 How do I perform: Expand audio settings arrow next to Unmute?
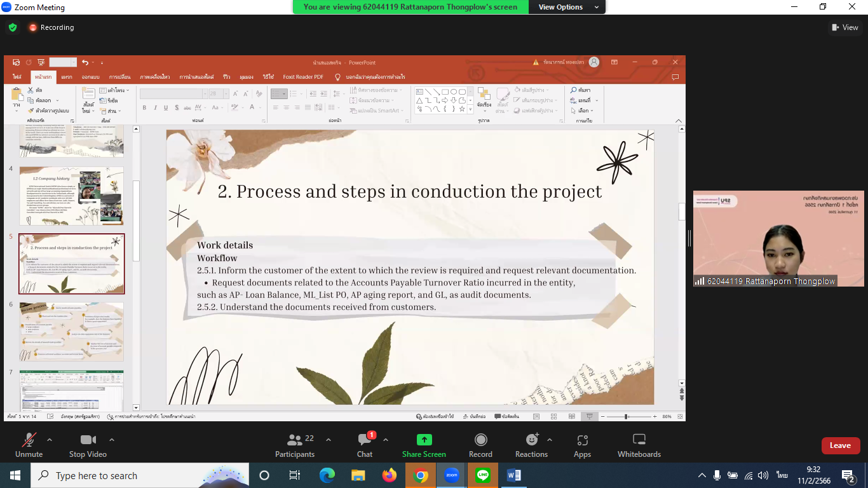tap(50, 440)
